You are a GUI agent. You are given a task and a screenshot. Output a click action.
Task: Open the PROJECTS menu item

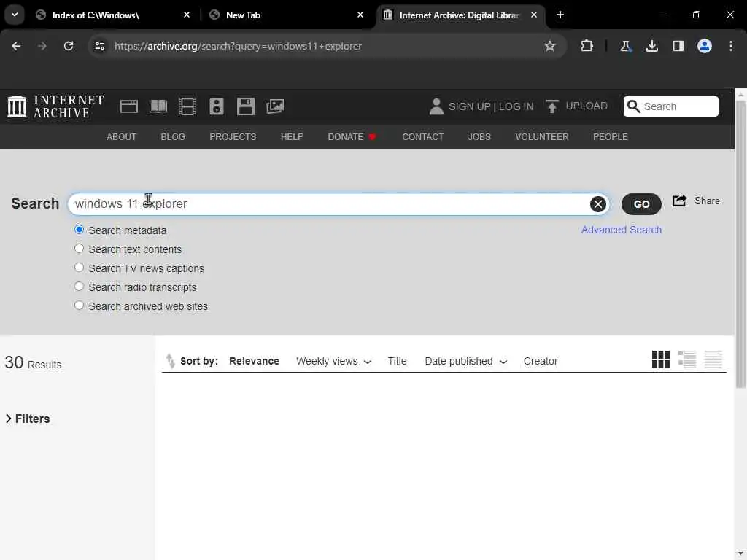pos(233,136)
